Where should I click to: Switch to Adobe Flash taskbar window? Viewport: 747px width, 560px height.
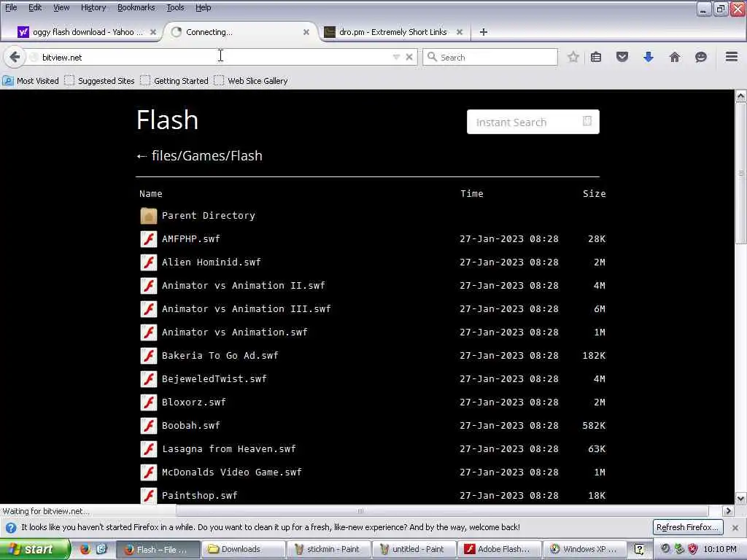click(x=499, y=549)
